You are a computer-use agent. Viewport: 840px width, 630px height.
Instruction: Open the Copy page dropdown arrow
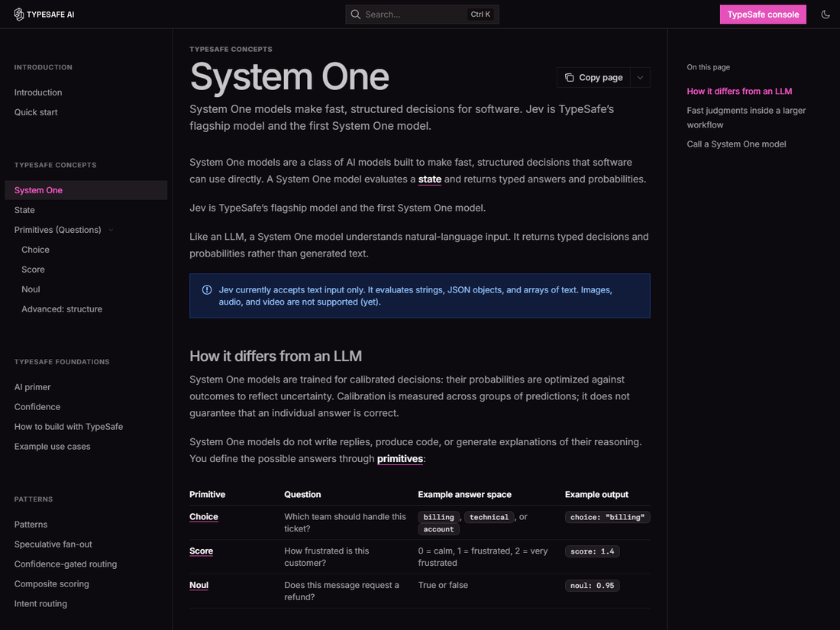click(640, 78)
